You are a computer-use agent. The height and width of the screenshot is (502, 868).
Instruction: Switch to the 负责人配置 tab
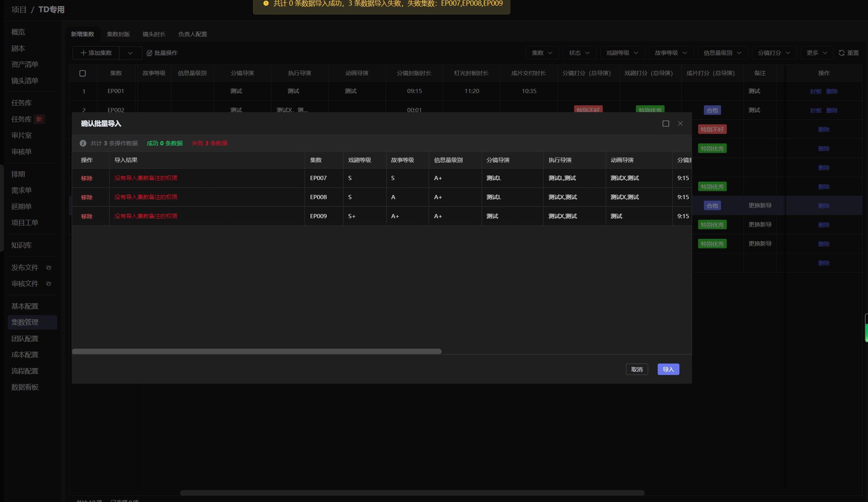(193, 34)
